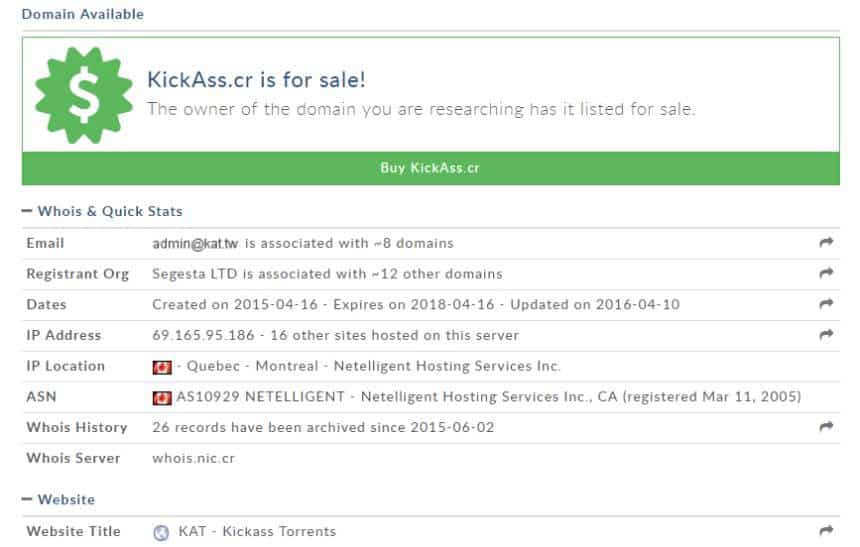Click the whois.nic.cr server text
The image size is (860, 547).
tap(194, 458)
